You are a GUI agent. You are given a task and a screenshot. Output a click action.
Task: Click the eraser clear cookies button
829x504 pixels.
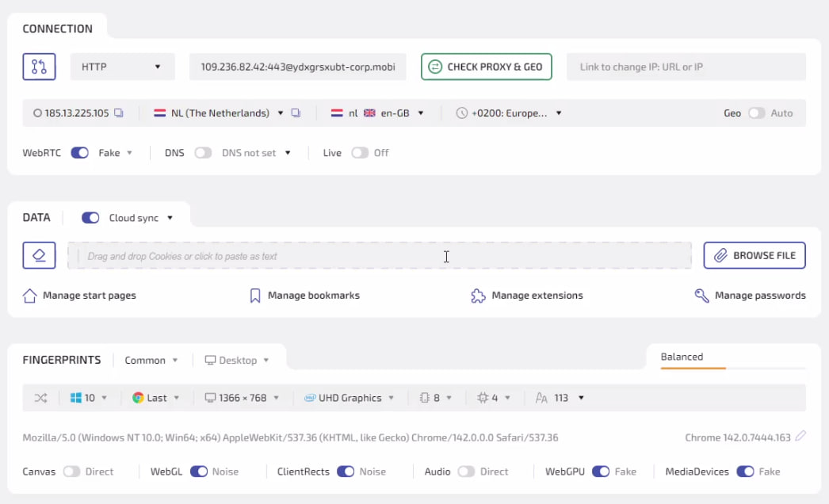pyautogui.click(x=39, y=255)
